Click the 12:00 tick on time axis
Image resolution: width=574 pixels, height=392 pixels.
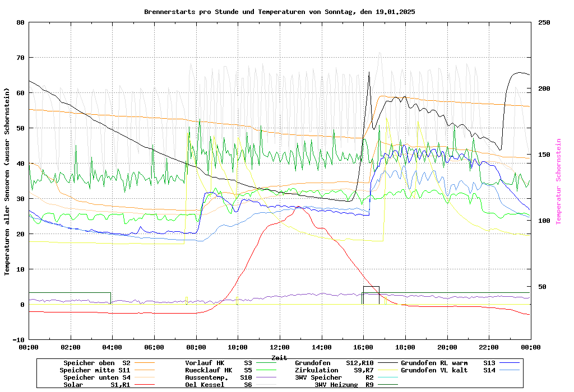[x=279, y=347]
